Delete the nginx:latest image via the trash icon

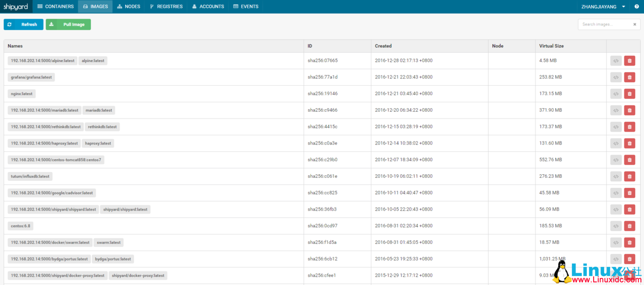tap(629, 94)
